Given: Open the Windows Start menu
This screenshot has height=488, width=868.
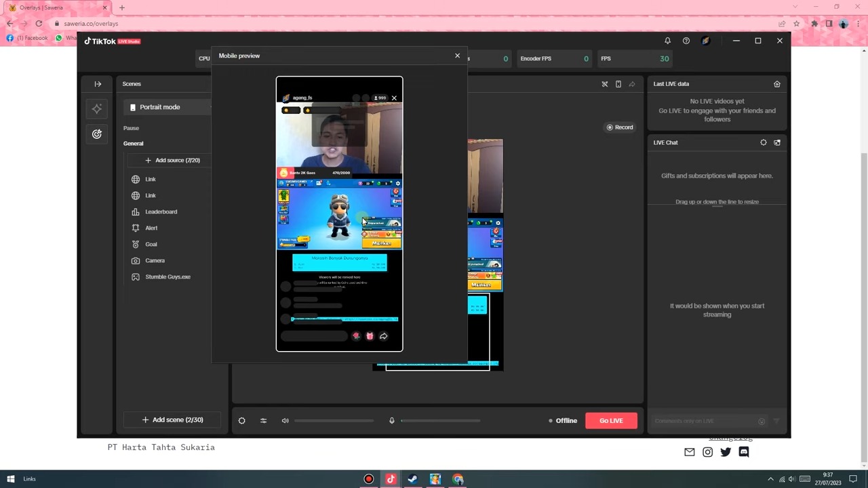Looking at the screenshot, I should tap(10, 479).
